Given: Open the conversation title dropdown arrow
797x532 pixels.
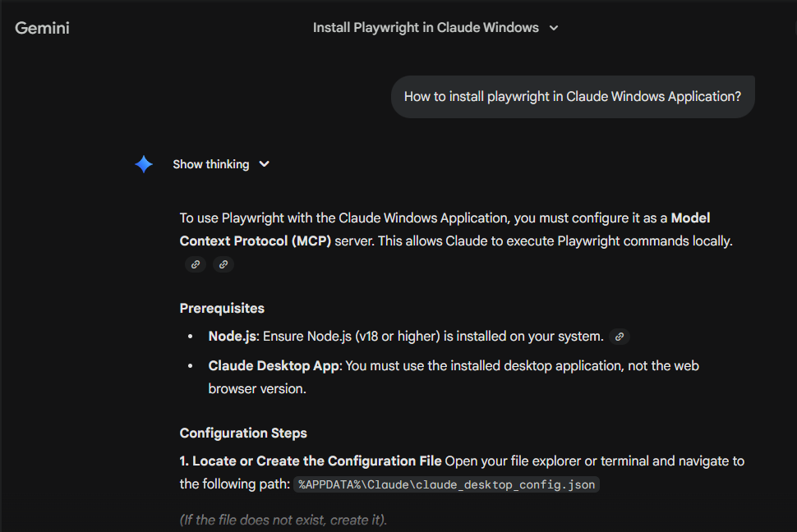Looking at the screenshot, I should (x=553, y=27).
